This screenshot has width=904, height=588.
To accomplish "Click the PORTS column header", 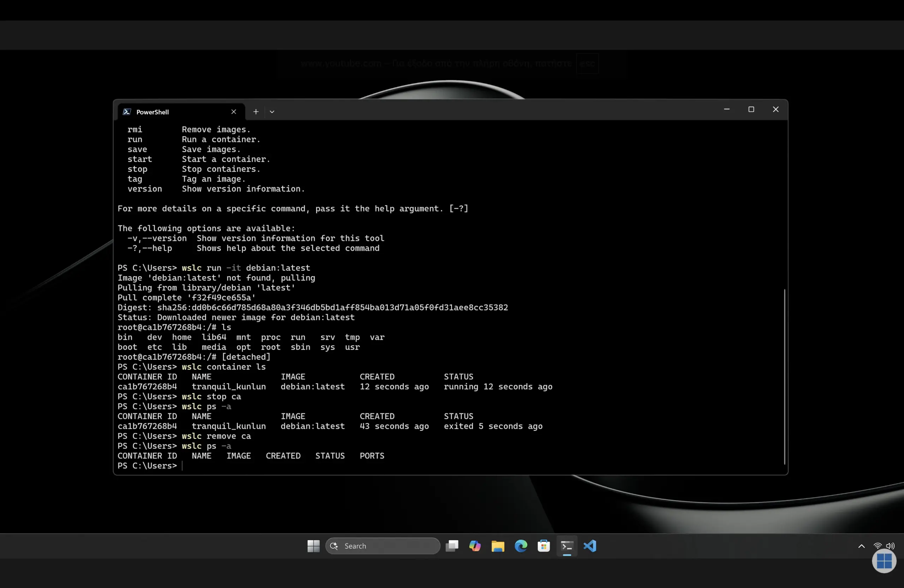I will point(372,456).
